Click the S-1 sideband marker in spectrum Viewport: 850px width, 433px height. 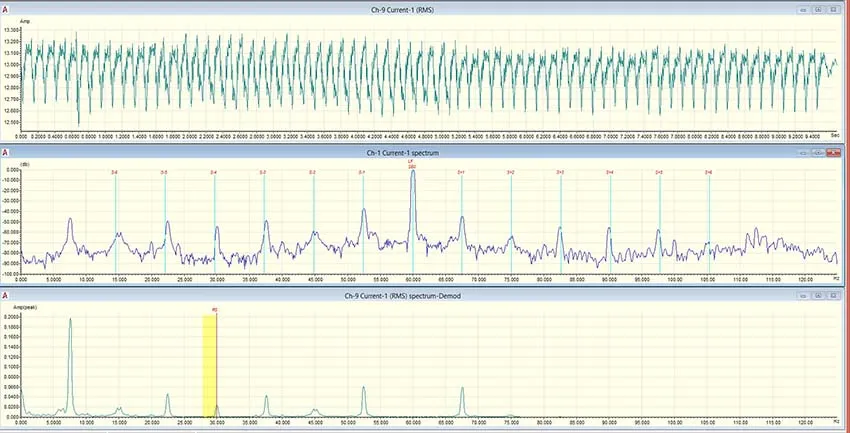point(363,172)
